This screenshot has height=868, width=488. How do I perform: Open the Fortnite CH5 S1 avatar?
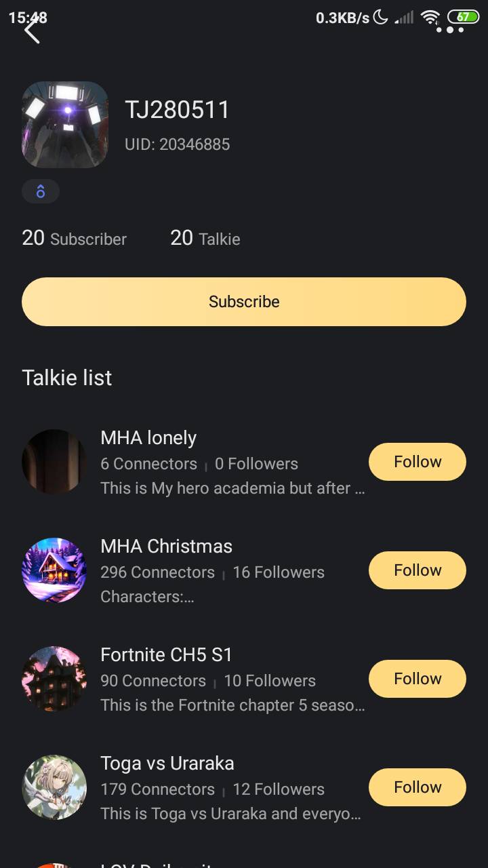[54, 679]
